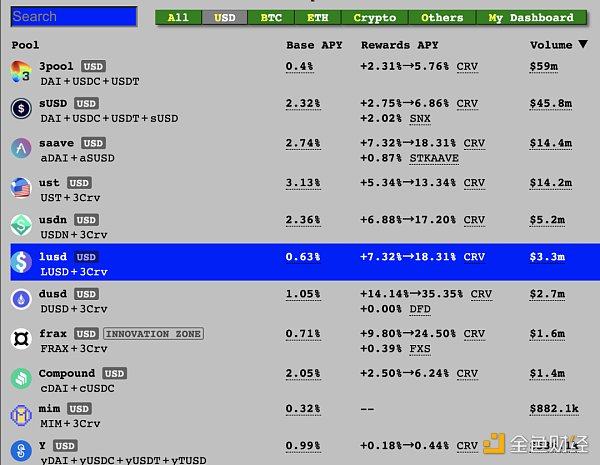The height and width of the screenshot is (465, 600).
Task: Click the STKAAVE rewards label
Action: pyautogui.click(x=434, y=158)
